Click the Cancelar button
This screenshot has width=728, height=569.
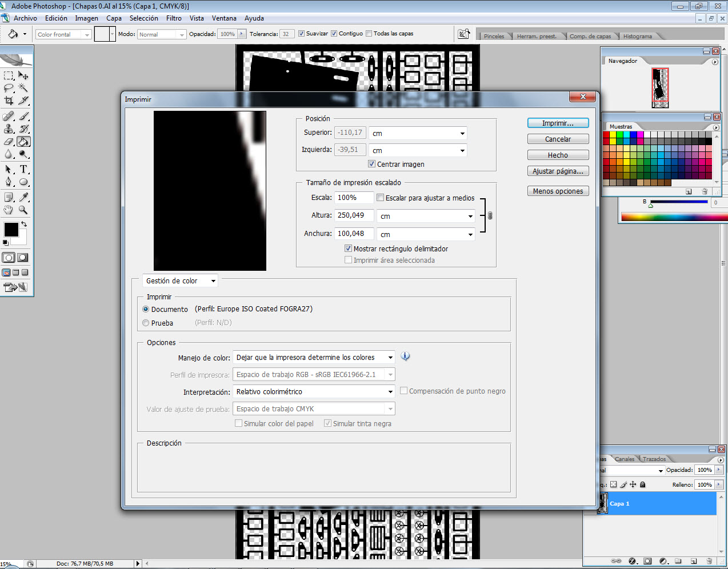(x=558, y=139)
